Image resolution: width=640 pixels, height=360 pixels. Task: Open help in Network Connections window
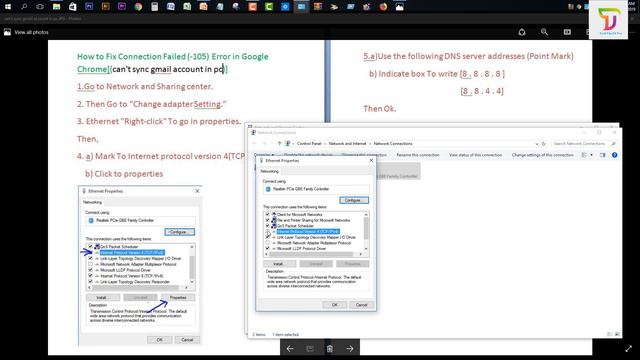(x=614, y=155)
